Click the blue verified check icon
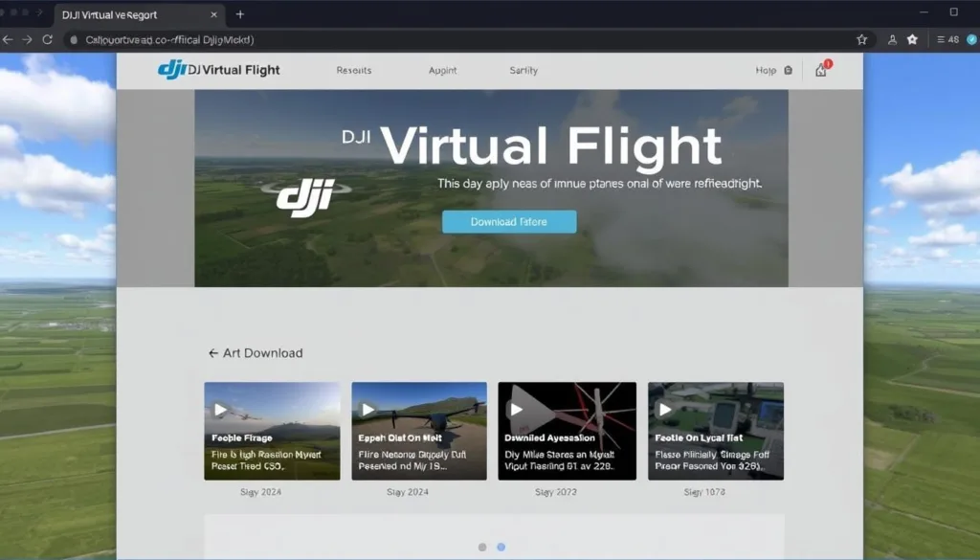Viewport: 980px width, 560px height. point(972,39)
